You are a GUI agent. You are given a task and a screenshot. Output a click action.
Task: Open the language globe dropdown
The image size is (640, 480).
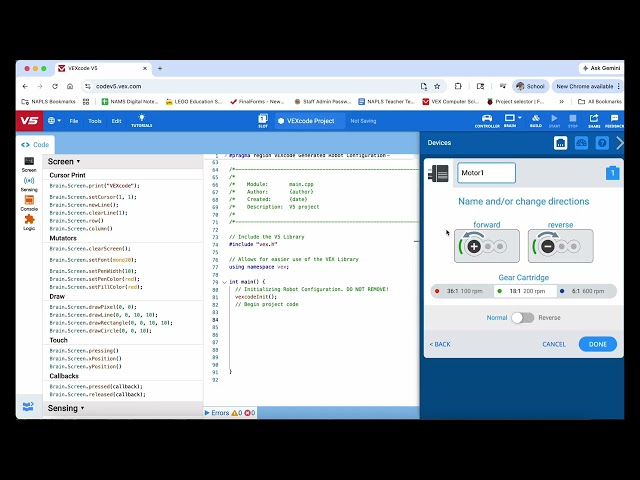click(54, 121)
